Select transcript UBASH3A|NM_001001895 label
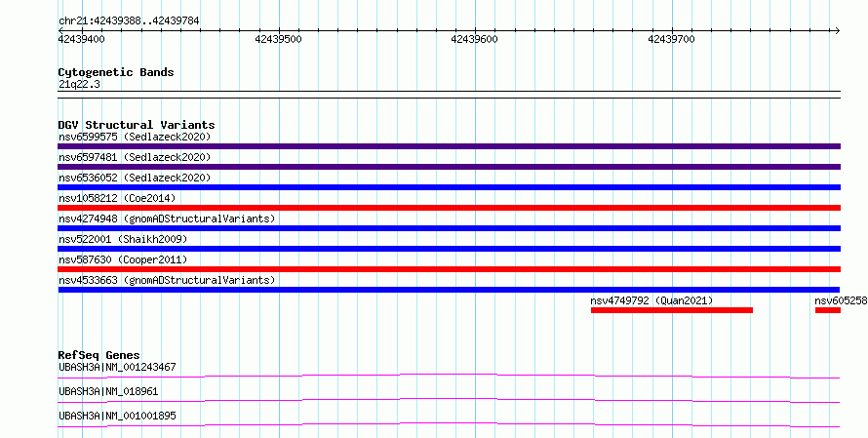The height and width of the screenshot is (438, 868). click(x=117, y=416)
